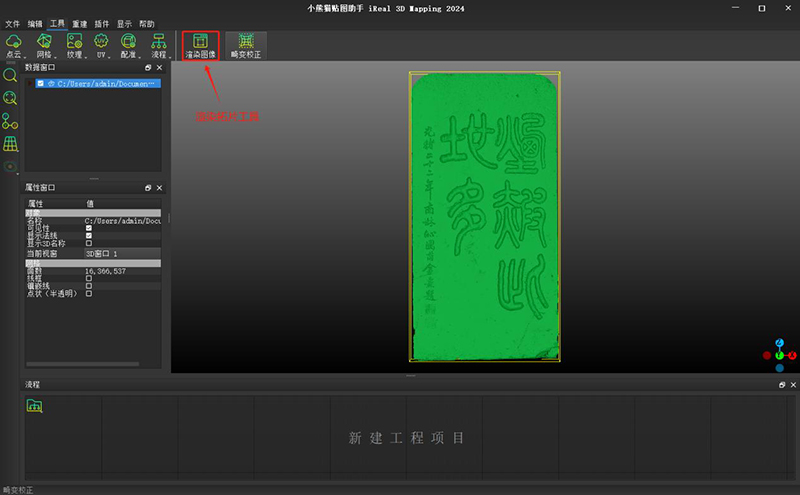Launch the 畸变校正 distortion correction tool

(x=246, y=45)
